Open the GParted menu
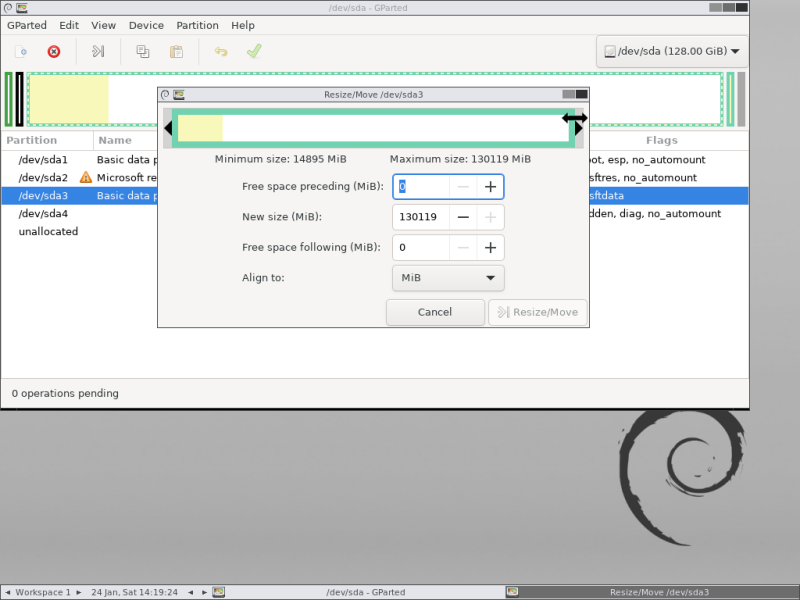 27,26
